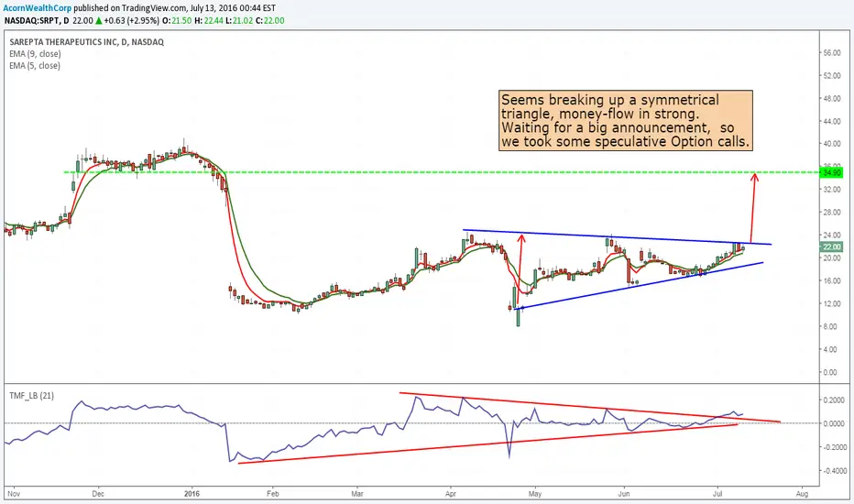Screen dimensions: 854x504
Task: Open the AcornWealthCorp author link
Action: tap(37, 8)
